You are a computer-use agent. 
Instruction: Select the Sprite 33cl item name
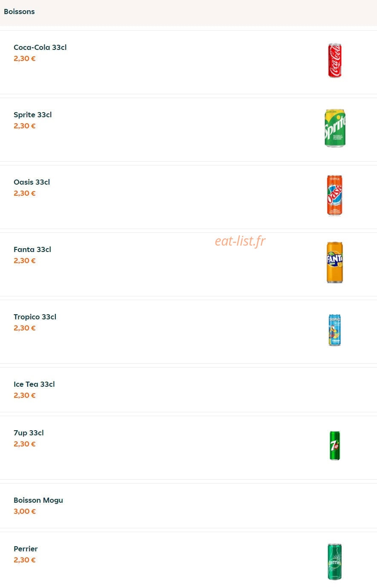pos(33,115)
